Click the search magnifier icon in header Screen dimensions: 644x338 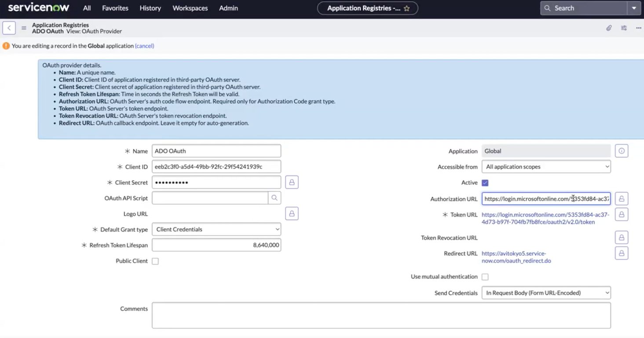point(547,8)
